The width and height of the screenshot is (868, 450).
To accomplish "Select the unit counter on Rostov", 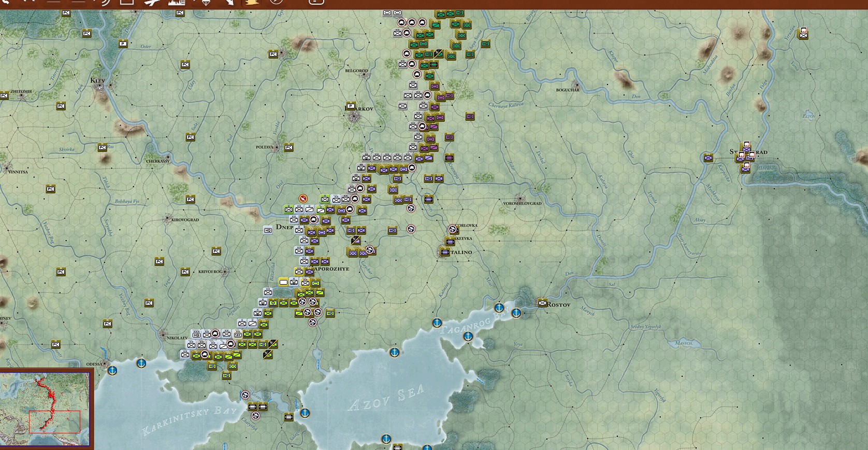I will [542, 303].
